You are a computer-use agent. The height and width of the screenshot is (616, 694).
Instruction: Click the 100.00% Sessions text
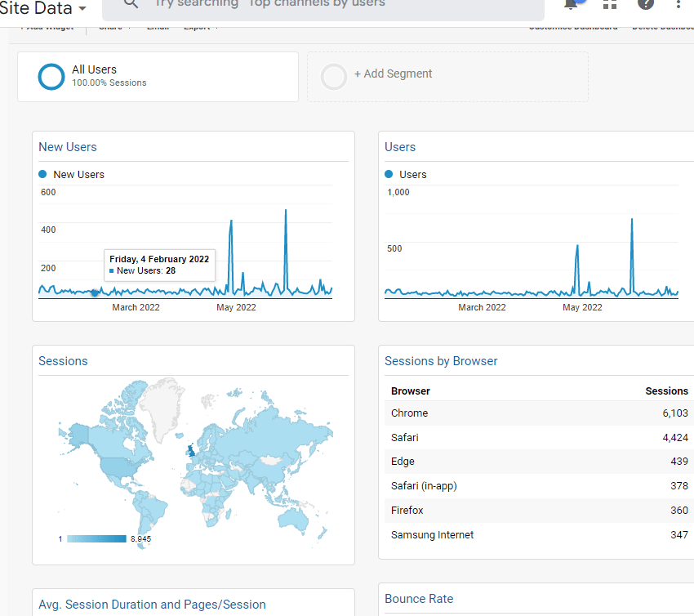coord(109,83)
